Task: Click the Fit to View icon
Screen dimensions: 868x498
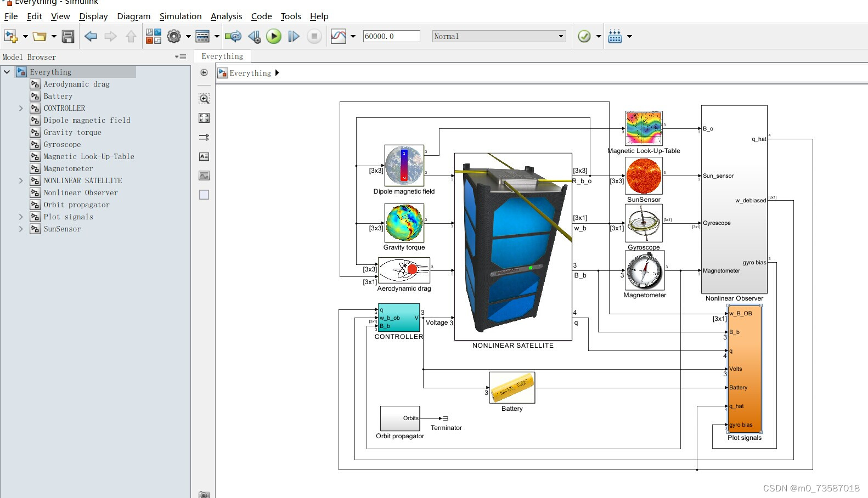Action: tap(204, 118)
